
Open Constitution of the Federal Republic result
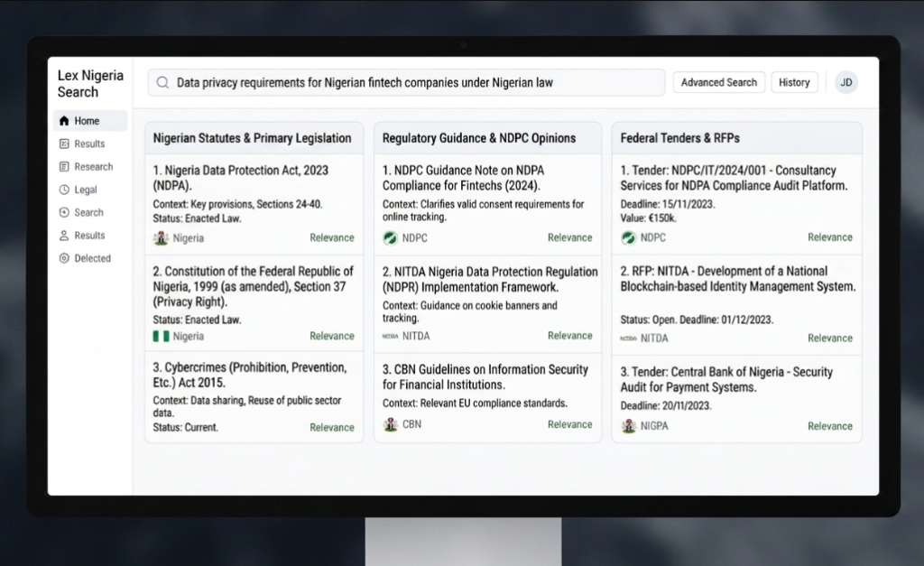(x=254, y=286)
